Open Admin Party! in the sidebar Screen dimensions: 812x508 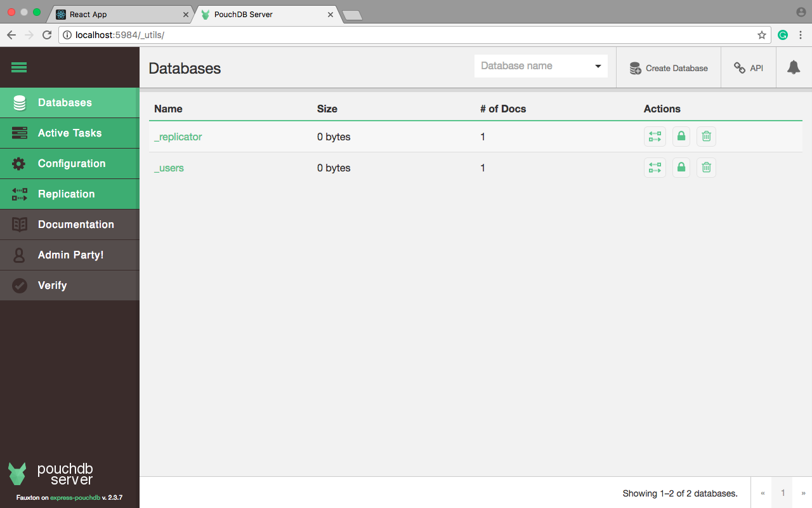coord(70,255)
